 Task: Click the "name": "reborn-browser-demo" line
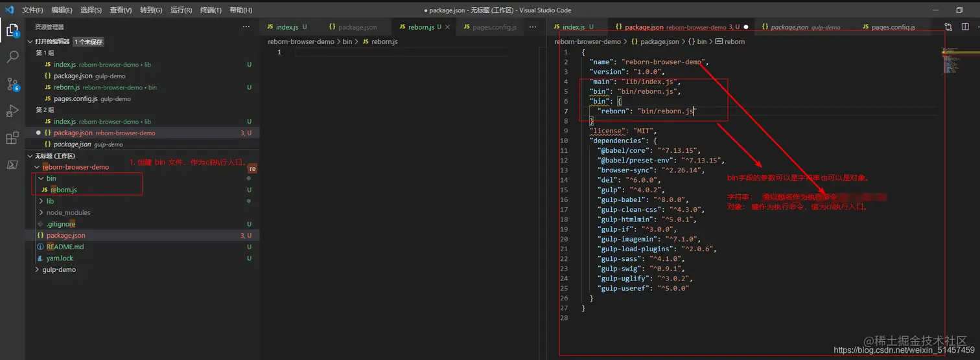649,62
